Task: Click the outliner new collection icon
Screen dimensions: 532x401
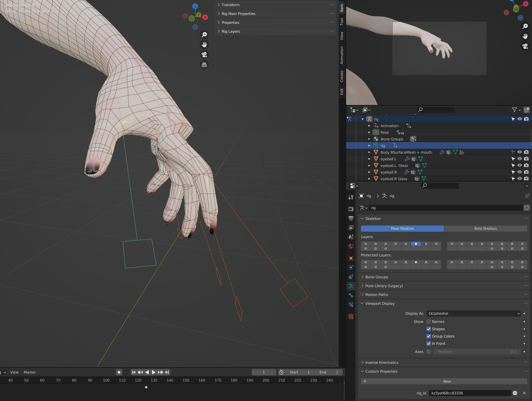Action: point(526,110)
